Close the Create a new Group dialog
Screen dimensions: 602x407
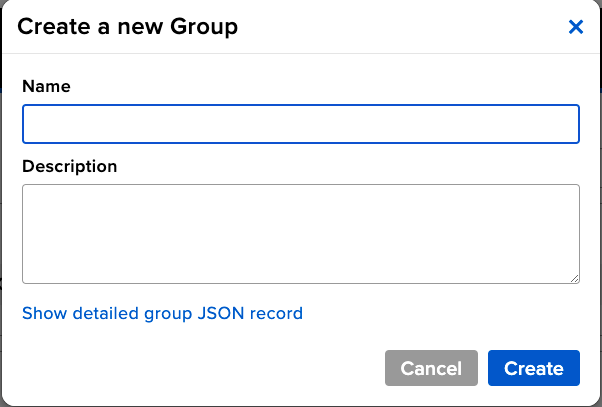pos(576,27)
